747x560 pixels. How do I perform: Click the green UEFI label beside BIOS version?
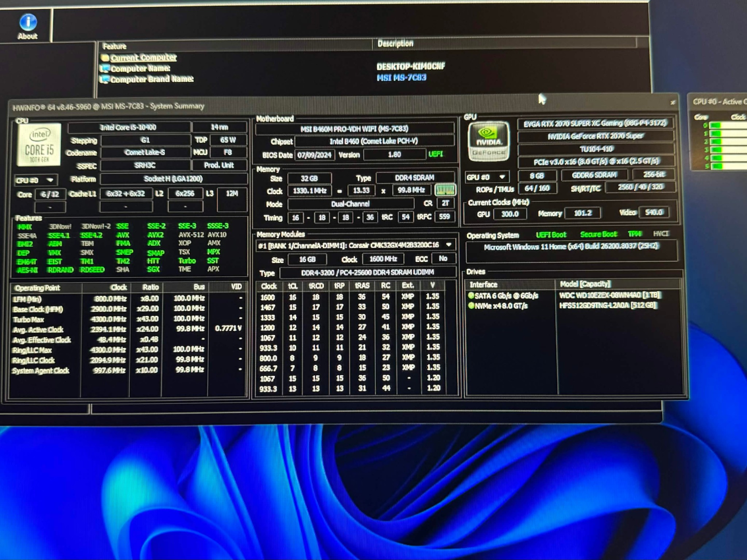(x=436, y=154)
